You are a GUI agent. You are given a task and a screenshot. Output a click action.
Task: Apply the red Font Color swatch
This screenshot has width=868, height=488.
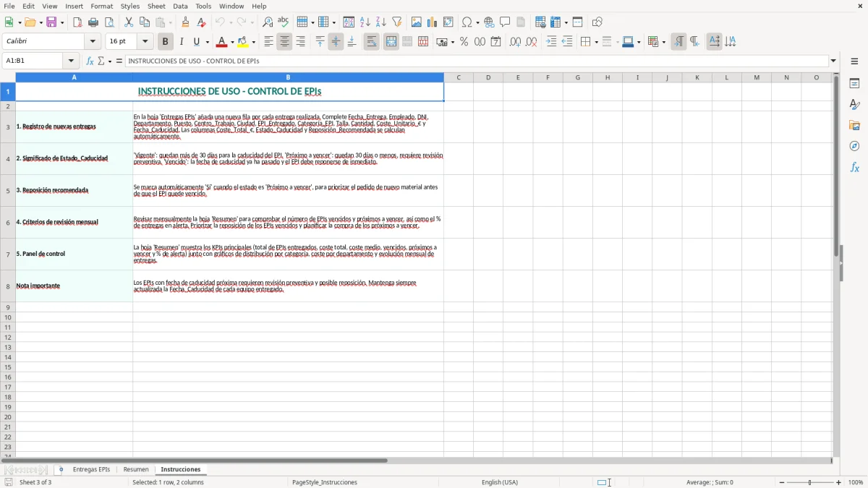point(222,42)
